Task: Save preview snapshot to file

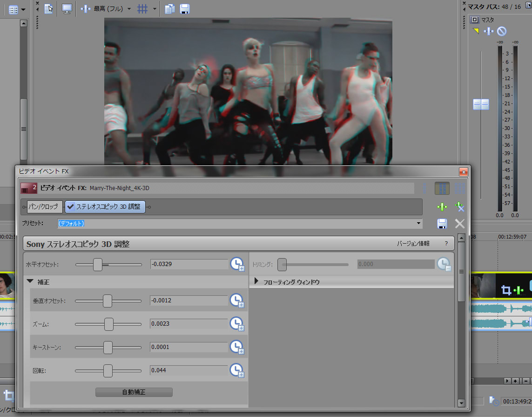Action: (x=185, y=9)
